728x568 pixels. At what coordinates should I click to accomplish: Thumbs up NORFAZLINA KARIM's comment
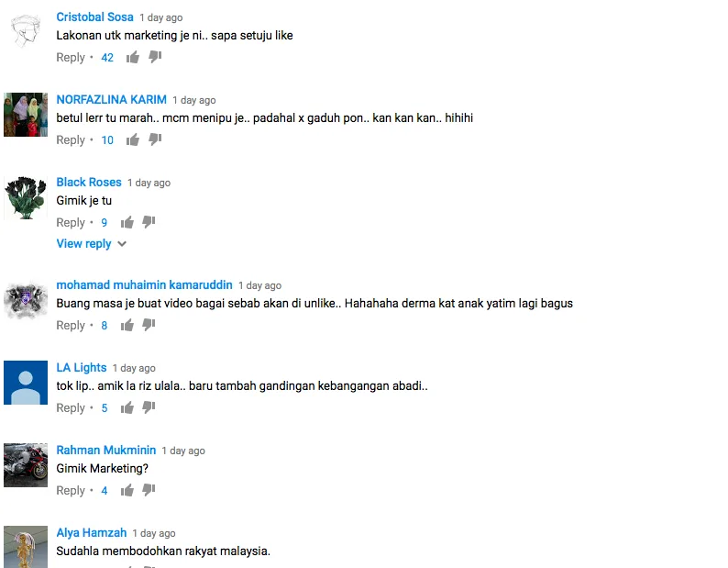coord(133,139)
